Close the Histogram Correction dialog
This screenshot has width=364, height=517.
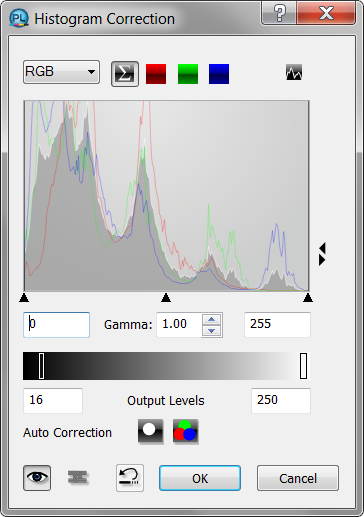[326, 13]
